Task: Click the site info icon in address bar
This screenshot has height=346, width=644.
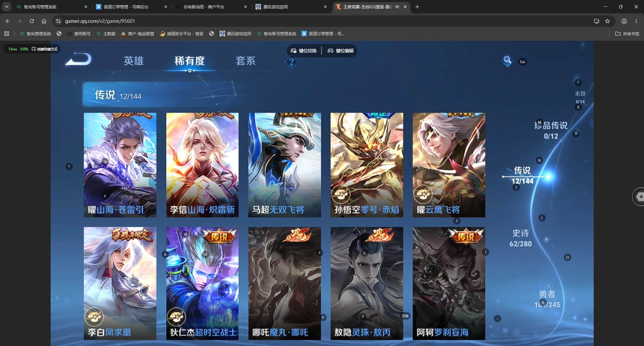Action: coord(58,21)
